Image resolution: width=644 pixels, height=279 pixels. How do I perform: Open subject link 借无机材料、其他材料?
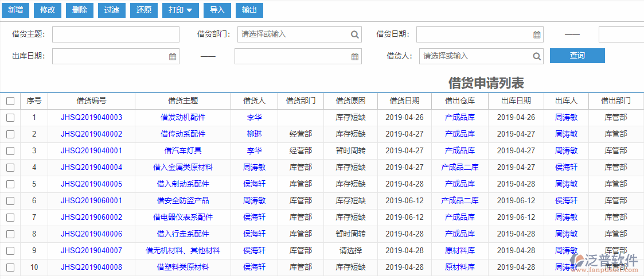pyautogui.click(x=183, y=251)
